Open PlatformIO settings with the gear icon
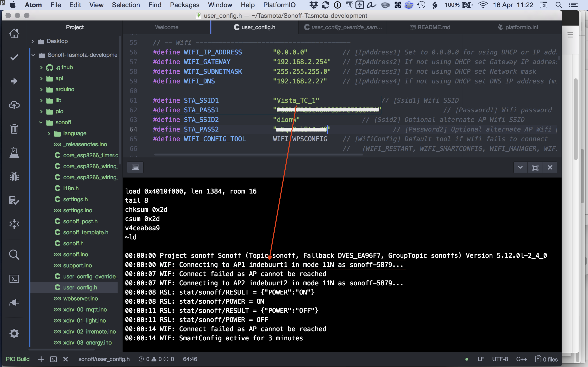 pyautogui.click(x=14, y=333)
